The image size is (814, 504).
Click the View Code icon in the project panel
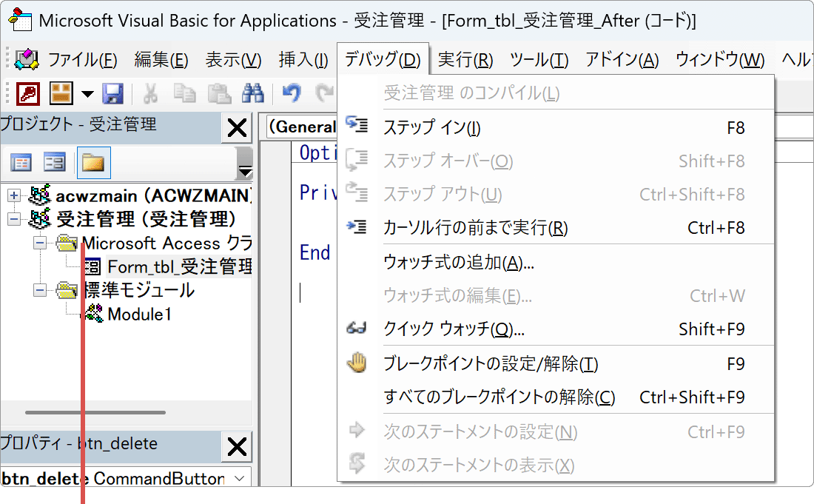point(21,162)
